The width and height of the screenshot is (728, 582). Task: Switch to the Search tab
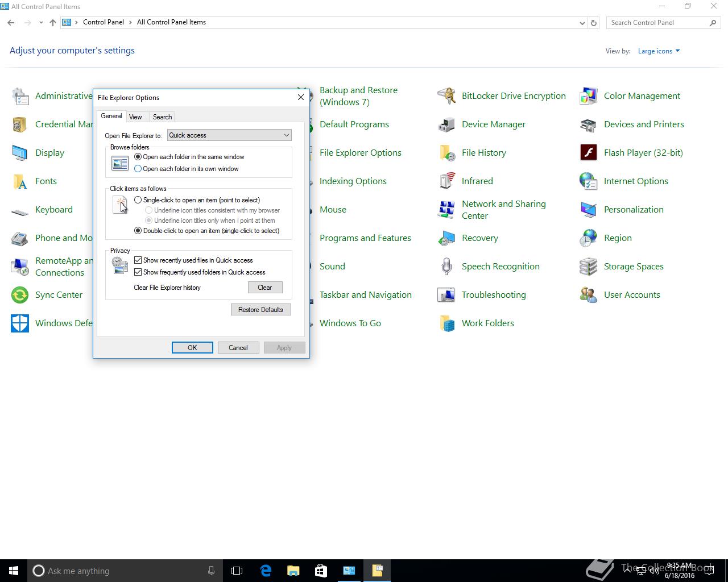pyautogui.click(x=162, y=117)
